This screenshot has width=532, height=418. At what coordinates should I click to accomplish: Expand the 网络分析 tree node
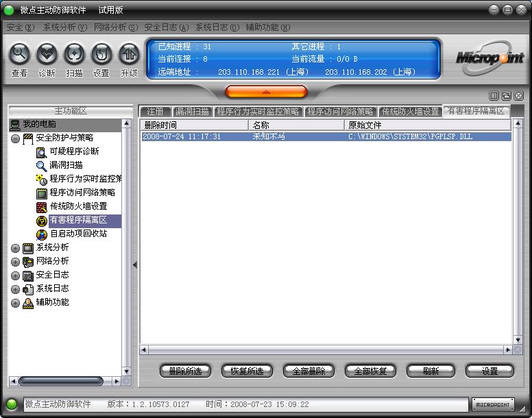click(x=15, y=262)
